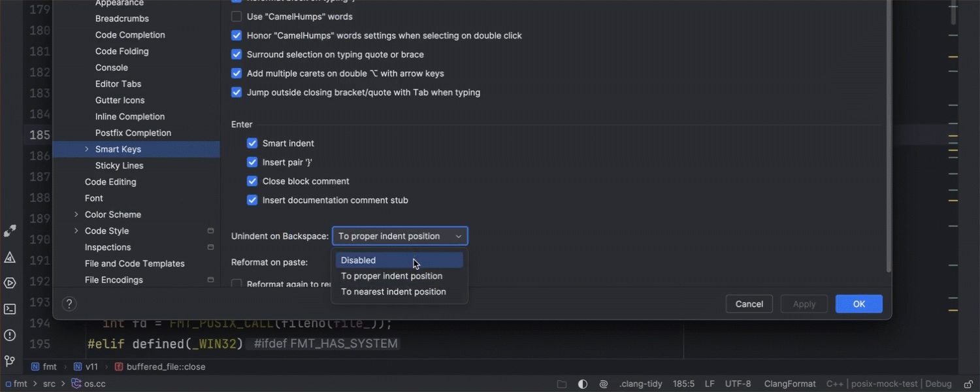Open the Services tool window icon
980x392 pixels.
(10, 283)
